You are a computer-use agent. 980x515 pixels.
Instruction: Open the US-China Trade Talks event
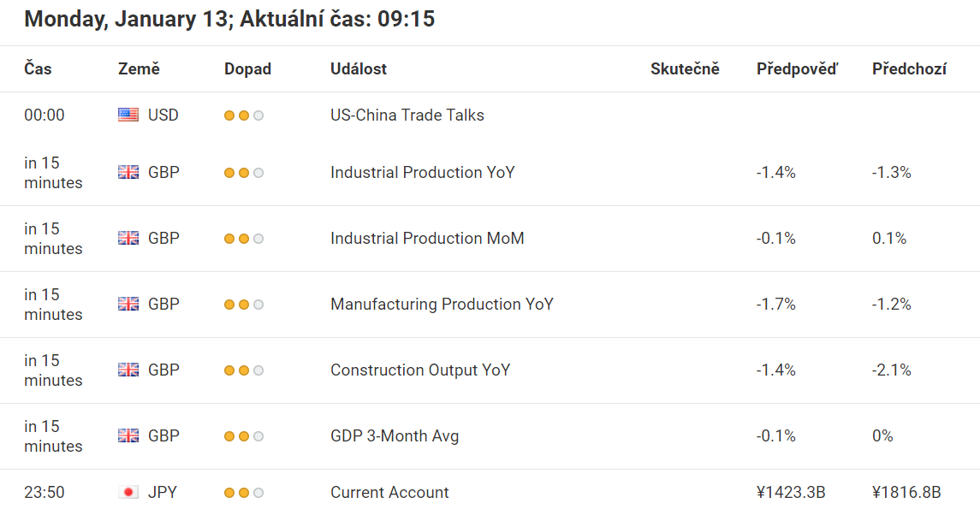[407, 115]
